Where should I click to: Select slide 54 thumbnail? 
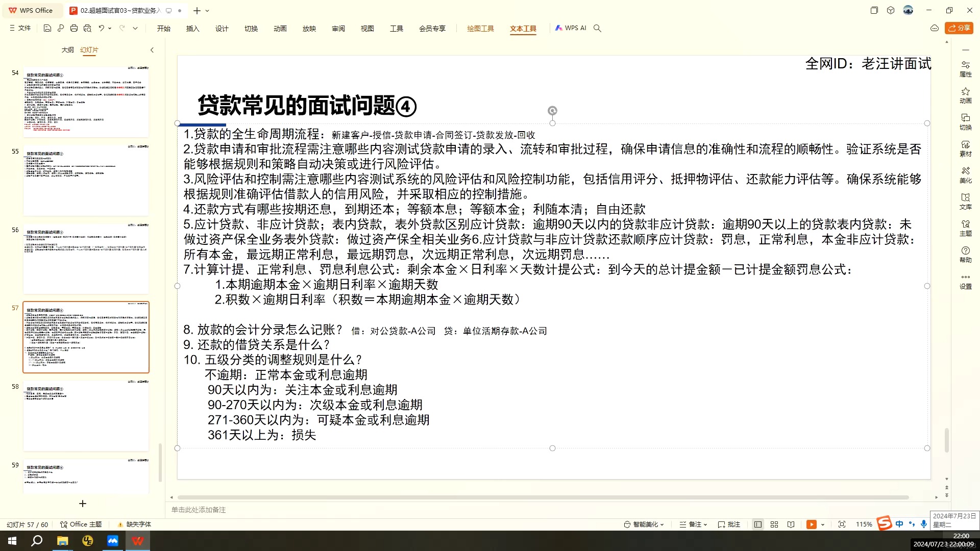(86, 102)
